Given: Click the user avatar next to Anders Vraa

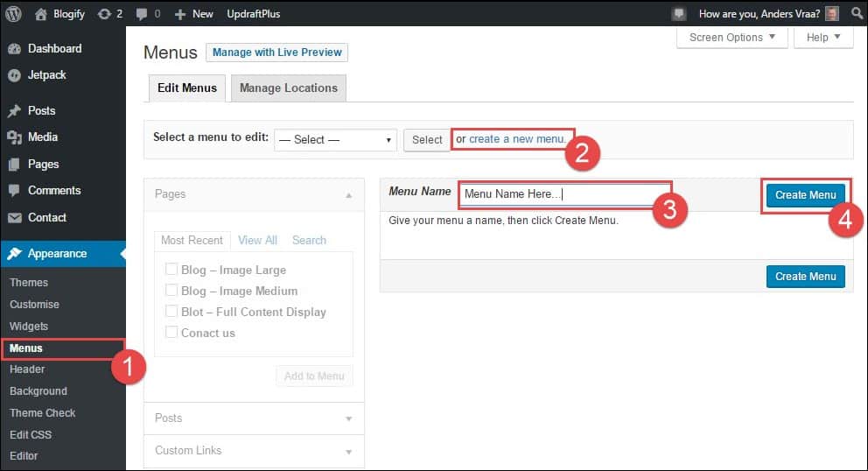Looking at the screenshot, I should point(832,14).
